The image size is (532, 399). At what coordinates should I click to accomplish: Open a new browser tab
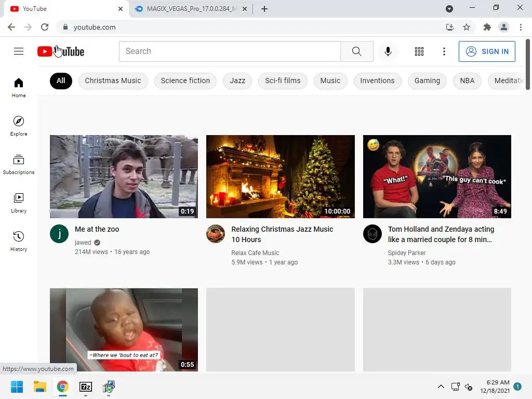pos(264,9)
